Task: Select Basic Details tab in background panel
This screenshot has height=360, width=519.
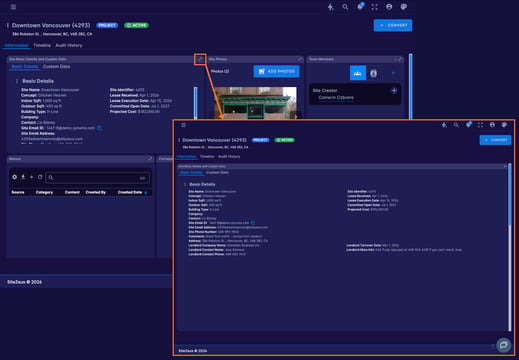Action: tap(25, 67)
